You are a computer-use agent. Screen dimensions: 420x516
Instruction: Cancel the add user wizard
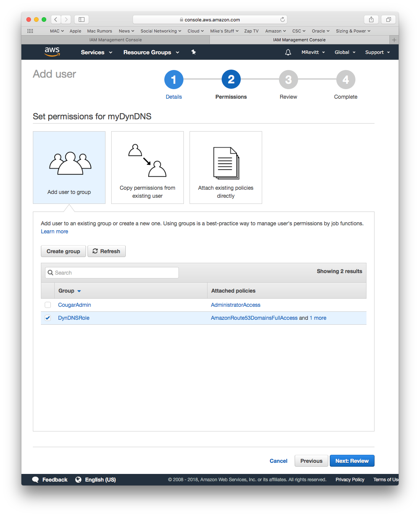(279, 461)
